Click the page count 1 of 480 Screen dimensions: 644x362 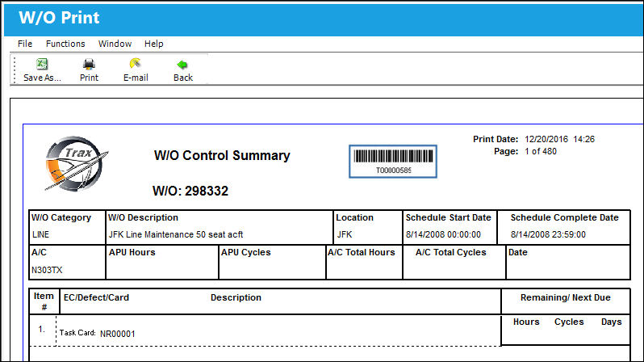541,151
